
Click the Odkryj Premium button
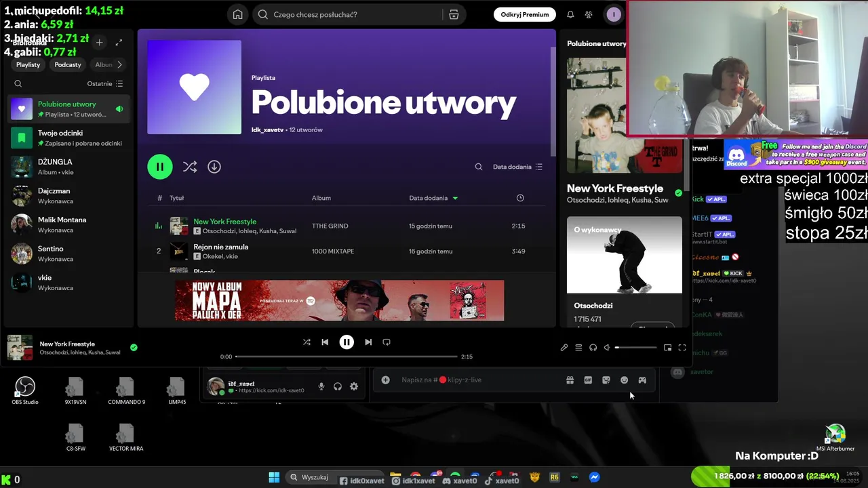[525, 14]
